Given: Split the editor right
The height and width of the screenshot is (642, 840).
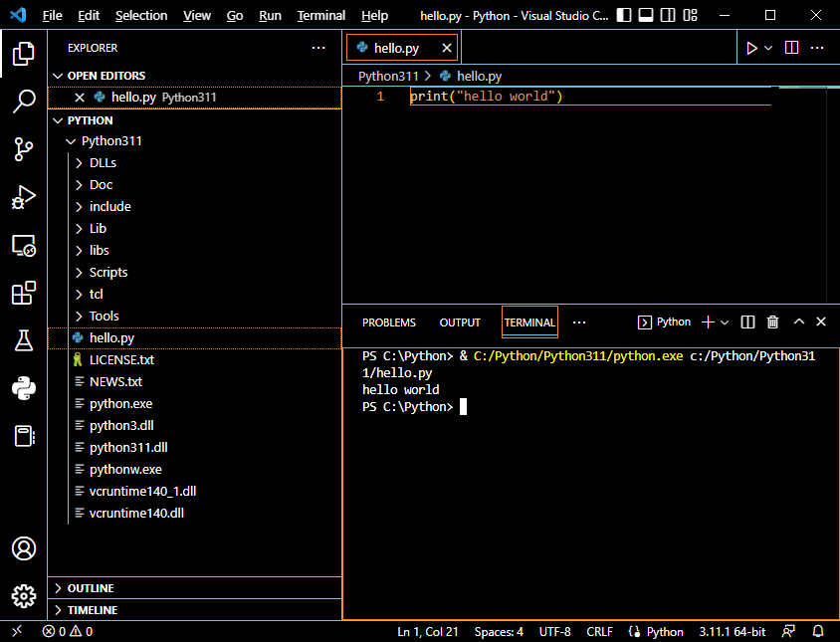Looking at the screenshot, I should (x=791, y=48).
